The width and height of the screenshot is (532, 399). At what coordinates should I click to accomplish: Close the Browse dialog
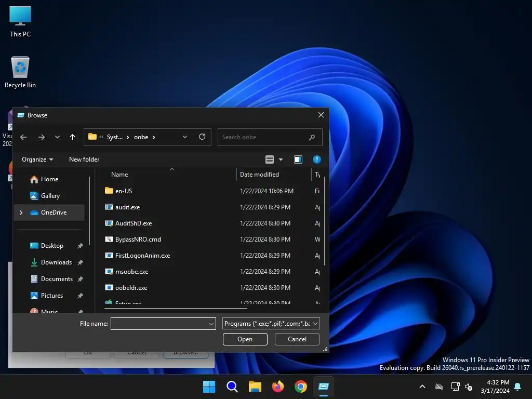click(x=321, y=115)
